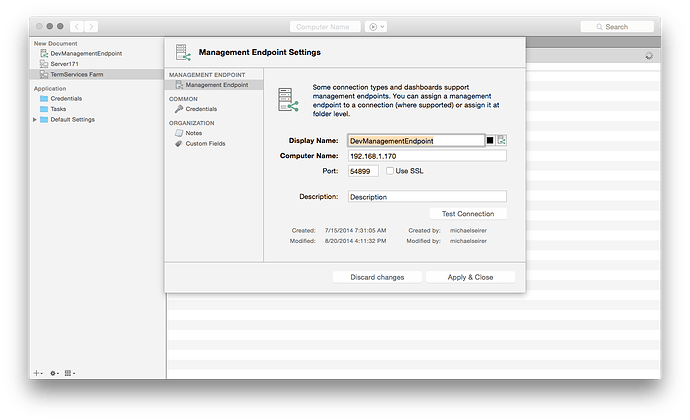
Task: Open the add (+) dropdown at sidebar bottom
Action: pyautogui.click(x=39, y=372)
